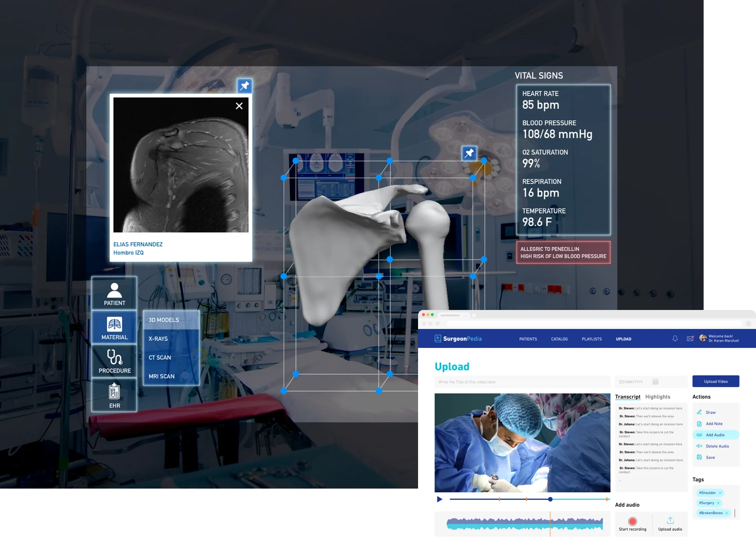
Task: Unpin the MRI image card using pin icon
Action: [244, 86]
